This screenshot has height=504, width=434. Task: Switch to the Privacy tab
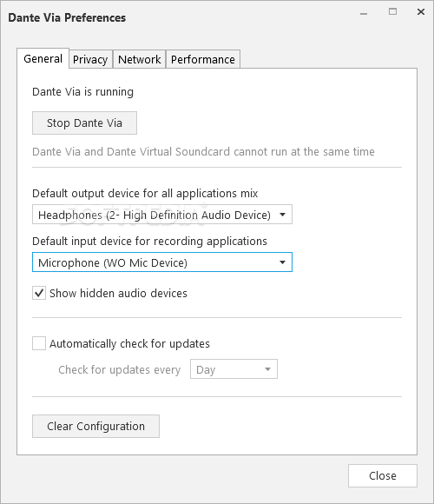coord(90,59)
